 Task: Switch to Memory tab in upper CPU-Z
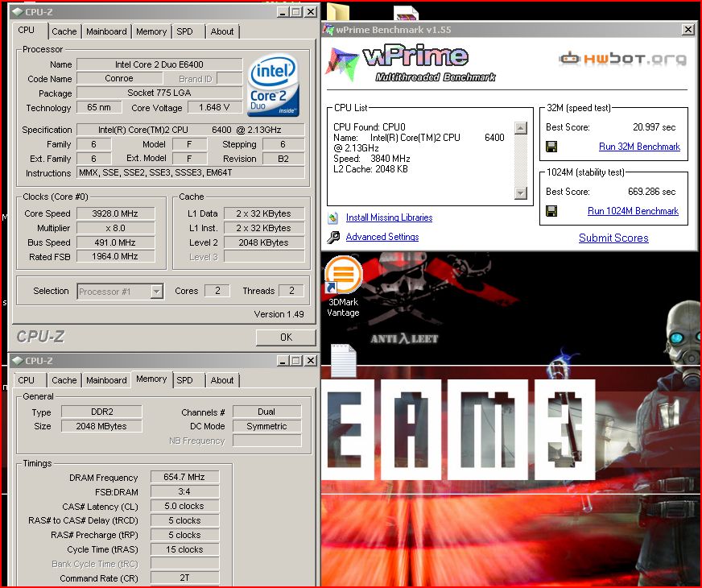[151, 31]
